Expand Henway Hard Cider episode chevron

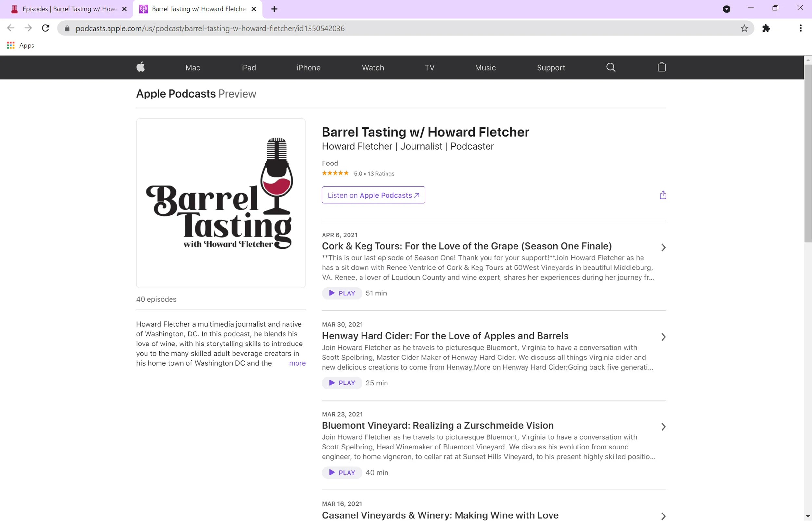663,337
